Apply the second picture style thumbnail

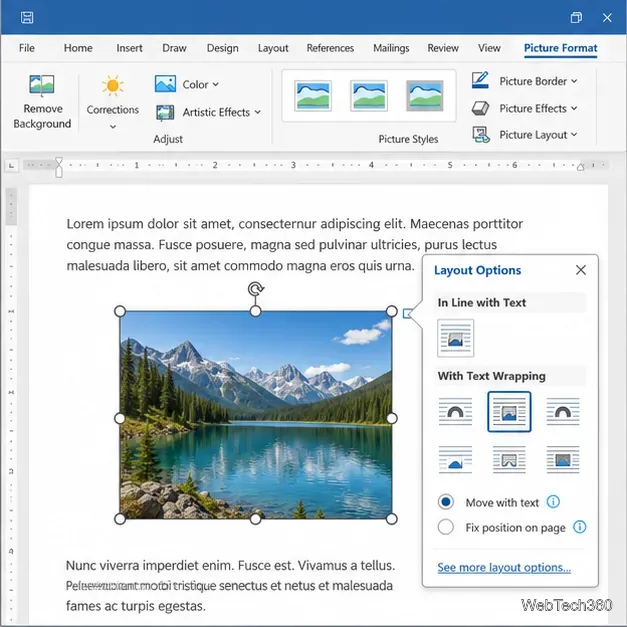(369, 96)
